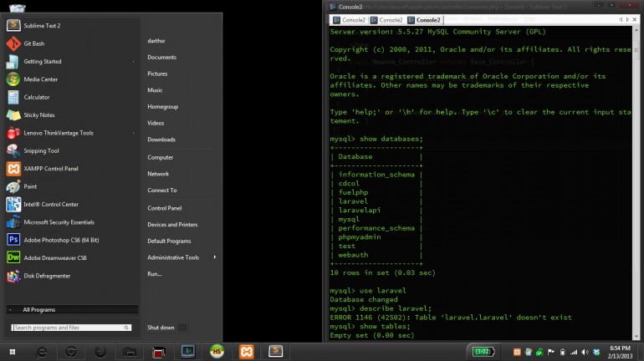
Task: Launch Adobe Dreamweaver CS6
Action: point(72,257)
